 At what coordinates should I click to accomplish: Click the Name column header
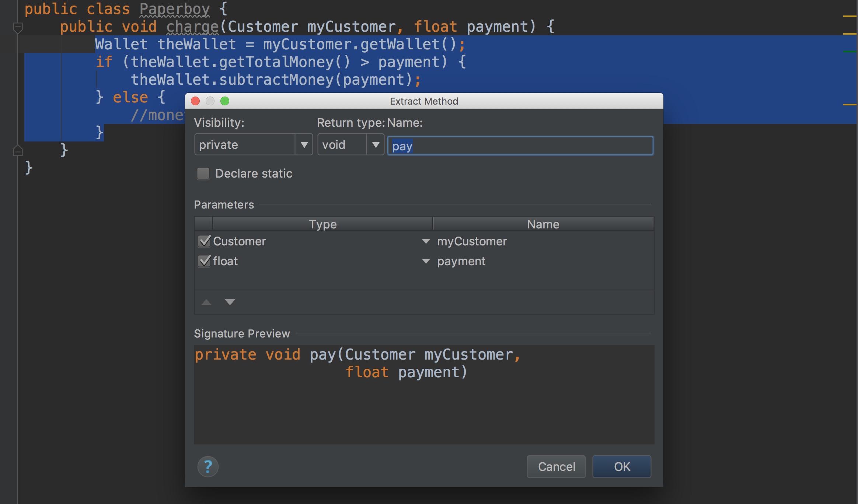[x=543, y=224]
